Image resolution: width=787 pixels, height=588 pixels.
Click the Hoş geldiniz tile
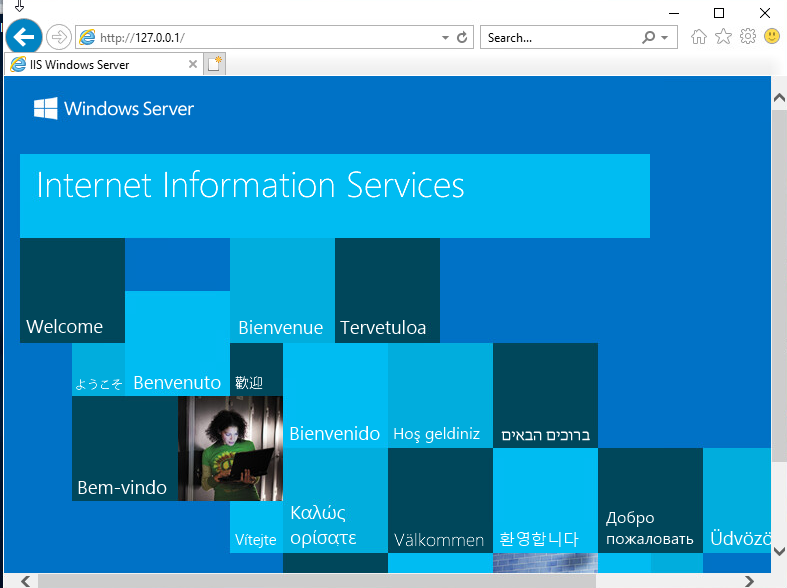tap(440, 395)
